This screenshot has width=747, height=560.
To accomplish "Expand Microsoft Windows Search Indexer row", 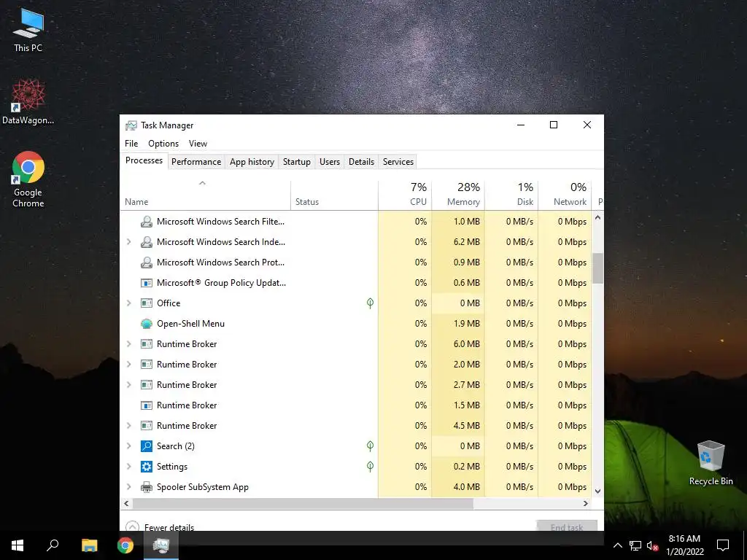I will coord(128,242).
